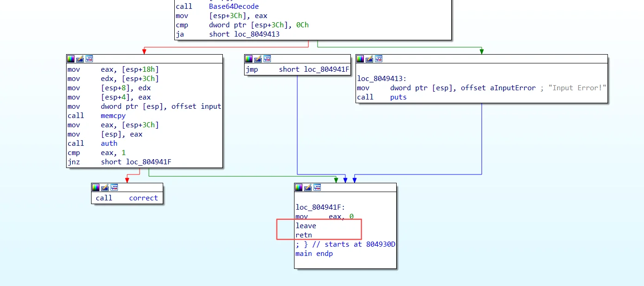Image resolution: width=644 pixels, height=286 pixels.
Task: Click node color icon on memcpy block
Action: click(x=71, y=59)
